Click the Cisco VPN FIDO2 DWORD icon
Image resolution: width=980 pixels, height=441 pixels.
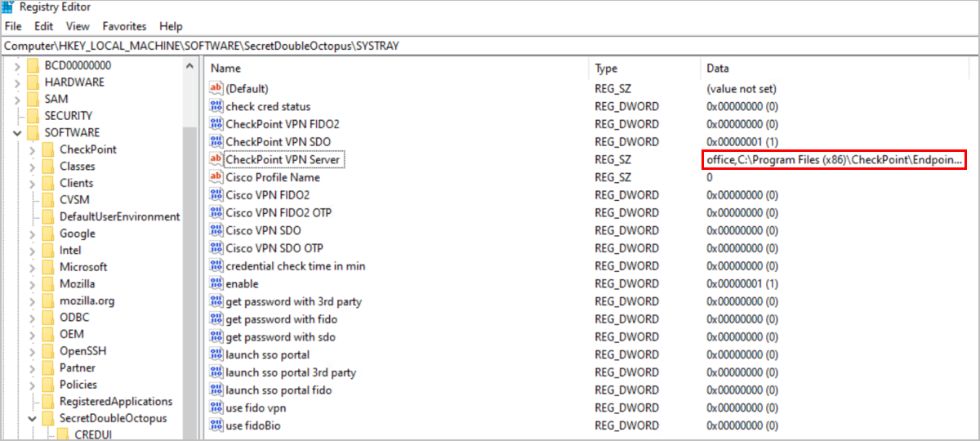click(216, 195)
